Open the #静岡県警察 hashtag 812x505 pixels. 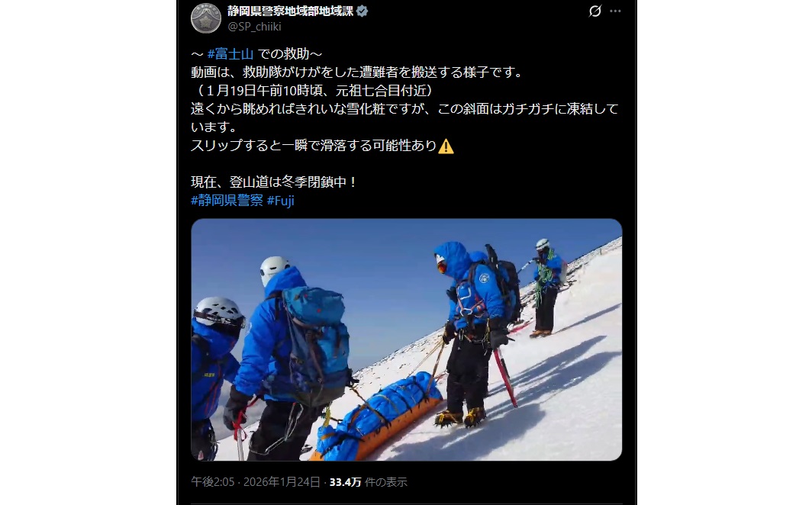coord(227,200)
